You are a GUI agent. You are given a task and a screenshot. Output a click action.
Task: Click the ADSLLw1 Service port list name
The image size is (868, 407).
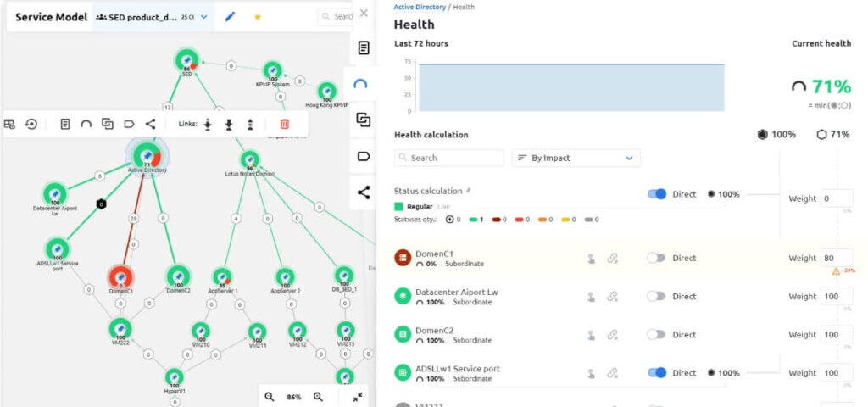pyautogui.click(x=458, y=369)
